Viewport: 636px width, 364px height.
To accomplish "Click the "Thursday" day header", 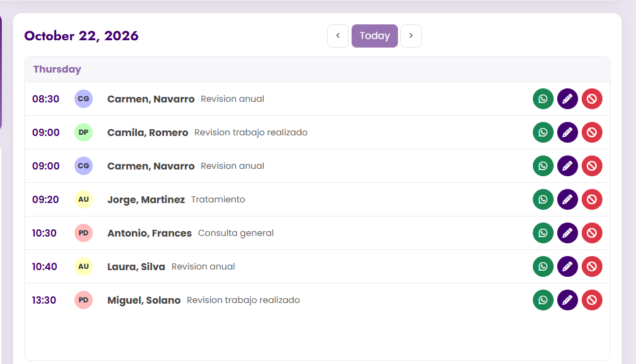I will point(57,70).
